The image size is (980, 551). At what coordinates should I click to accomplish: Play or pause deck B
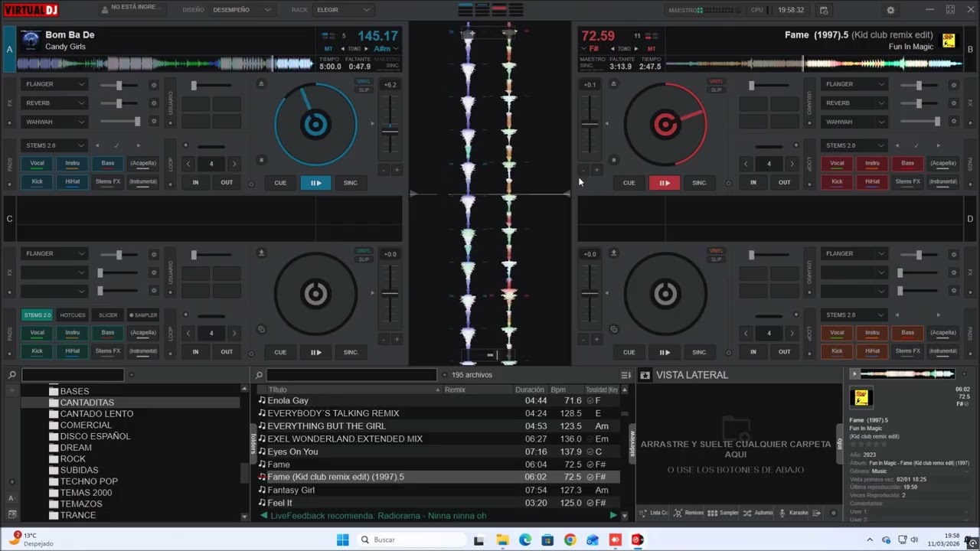tap(664, 183)
